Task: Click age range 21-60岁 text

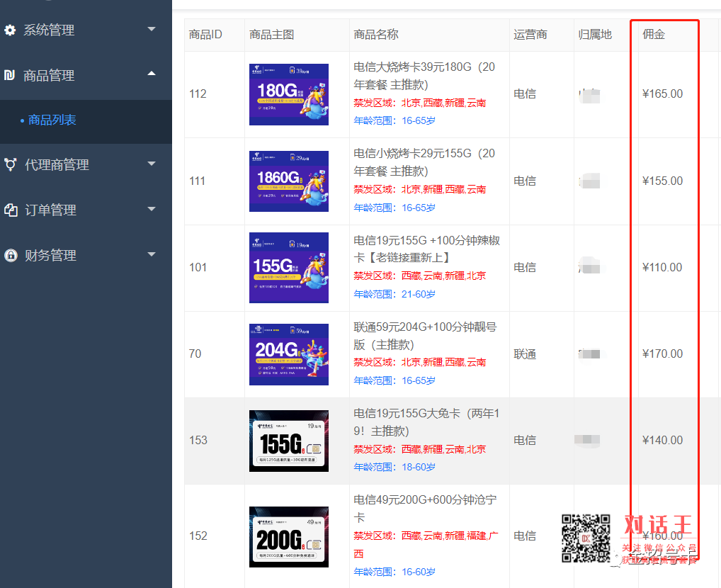Action: click(394, 294)
